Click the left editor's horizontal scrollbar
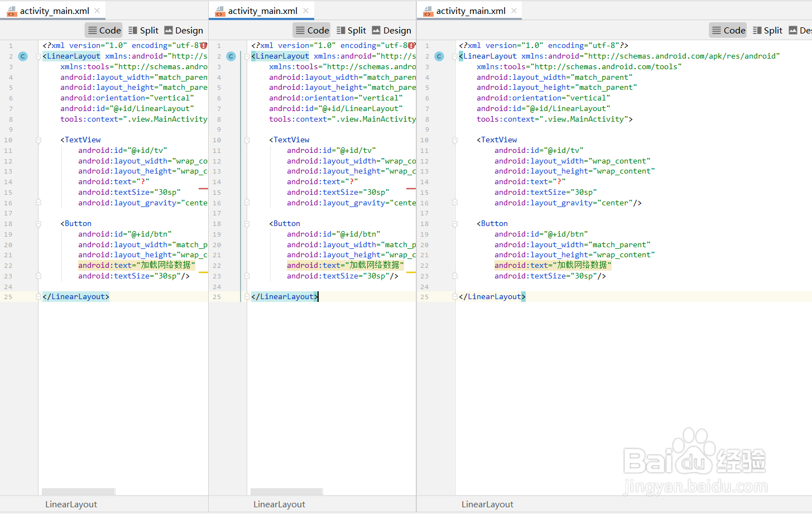This screenshot has width=812, height=514. pyautogui.click(x=79, y=492)
